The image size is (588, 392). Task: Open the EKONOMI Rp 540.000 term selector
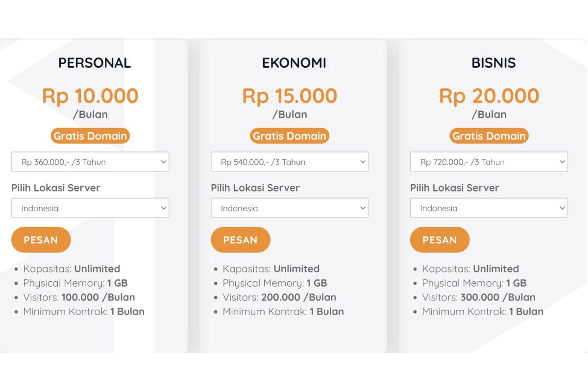289,162
